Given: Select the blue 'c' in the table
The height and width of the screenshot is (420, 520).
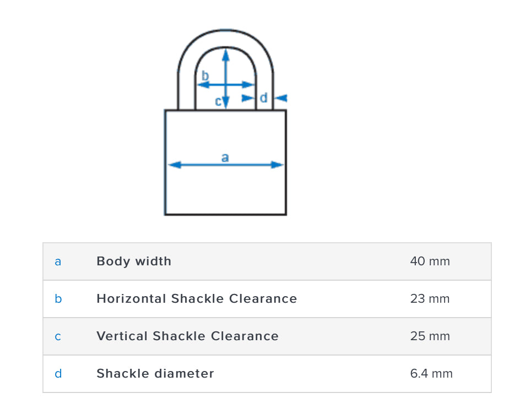Looking at the screenshot, I should [58, 336].
